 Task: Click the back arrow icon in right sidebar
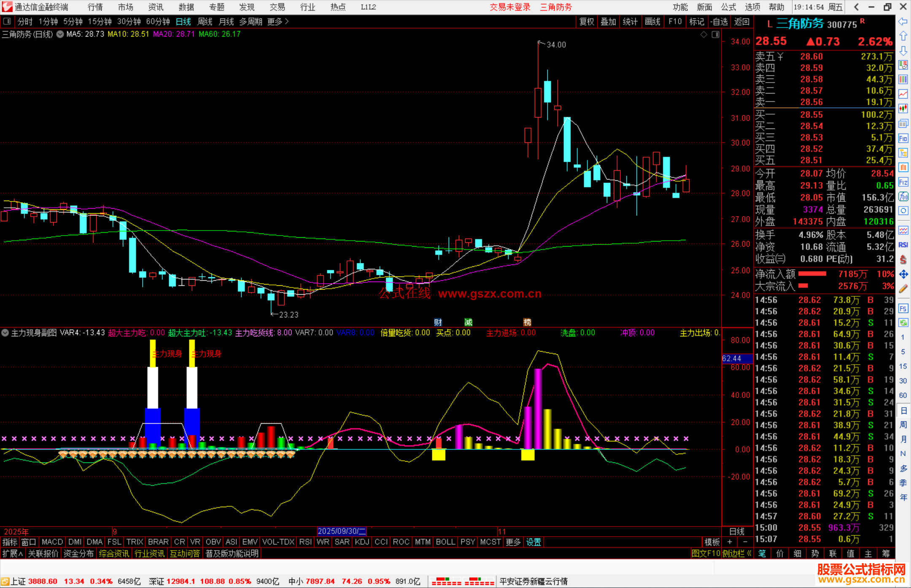click(x=903, y=21)
